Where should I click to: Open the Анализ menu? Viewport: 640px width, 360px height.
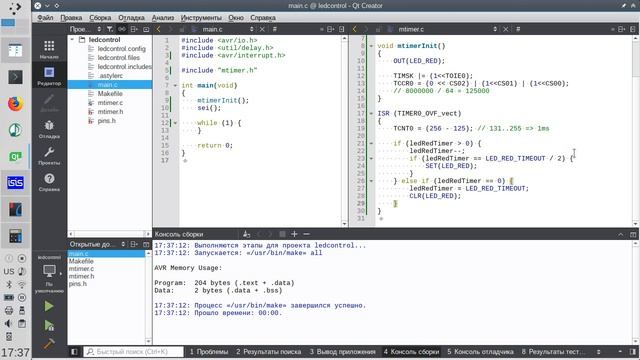(x=163, y=18)
